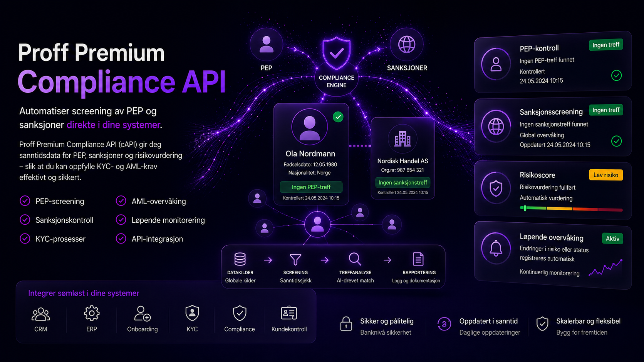The height and width of the screenshot is (362, 644).
Task: Click the Sanksjoner globe icon
Action: [x=407, y=44]
